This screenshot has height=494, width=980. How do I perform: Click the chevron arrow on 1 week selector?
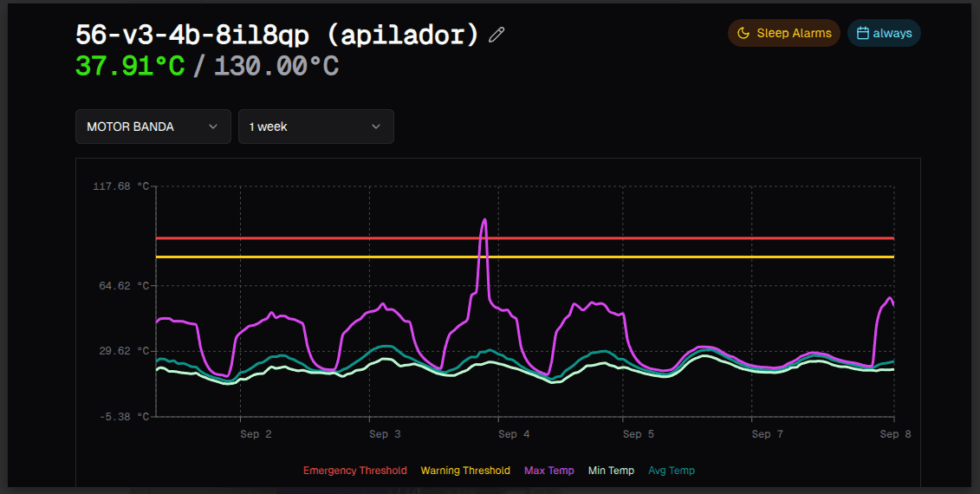376,127
